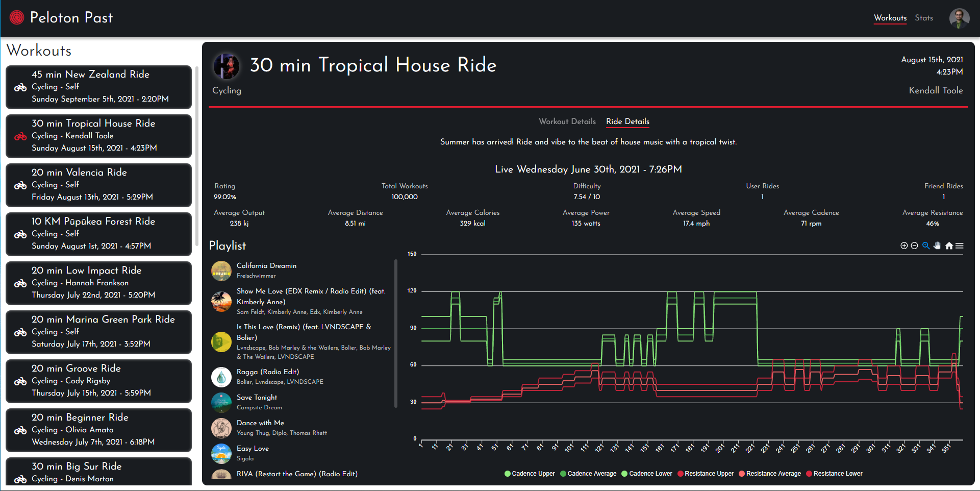Click bike icon on Big Sur Ride
This screenshot has height=491, width=980.
[20, 479]
